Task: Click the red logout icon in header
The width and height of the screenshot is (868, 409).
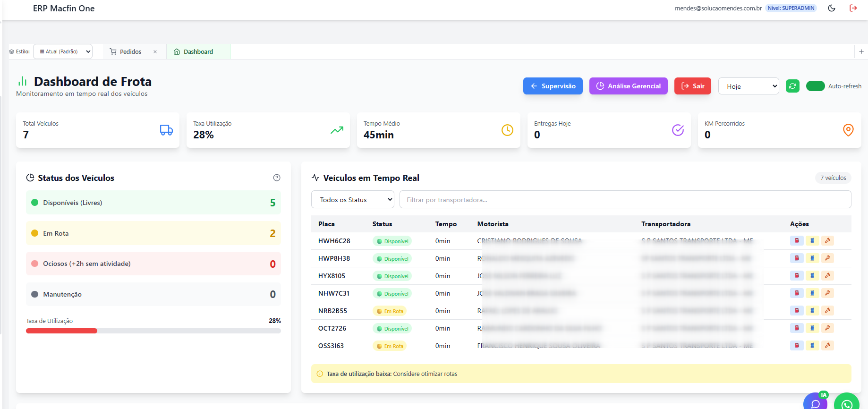Action: [853, 8]
